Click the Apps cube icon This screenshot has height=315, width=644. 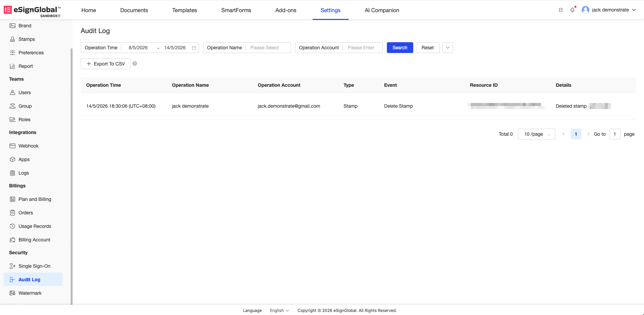[13, 159]
